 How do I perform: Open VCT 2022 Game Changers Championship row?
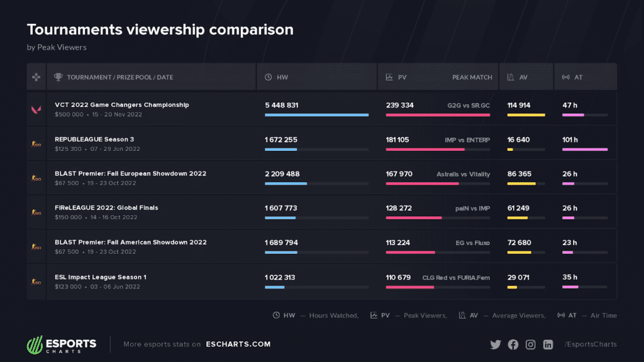point(321,109)
